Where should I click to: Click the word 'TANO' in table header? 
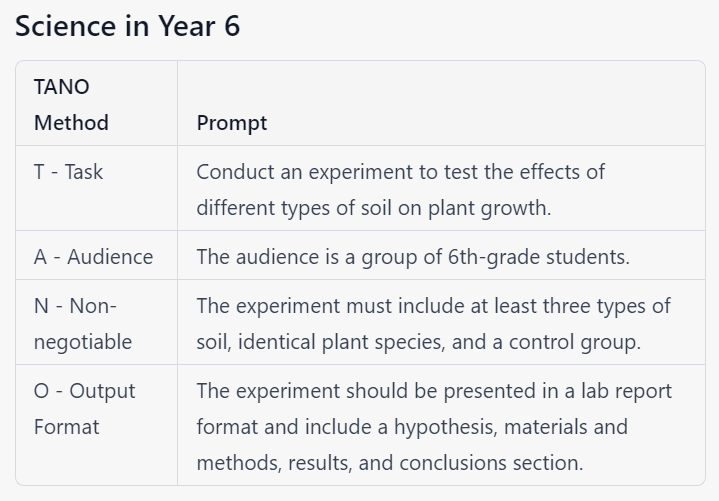click(x=62, y=87)
